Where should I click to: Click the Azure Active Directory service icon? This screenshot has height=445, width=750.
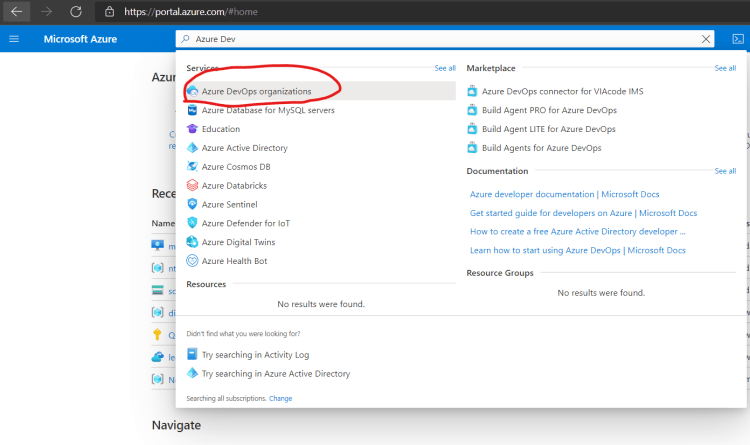[x=192, y=148]
